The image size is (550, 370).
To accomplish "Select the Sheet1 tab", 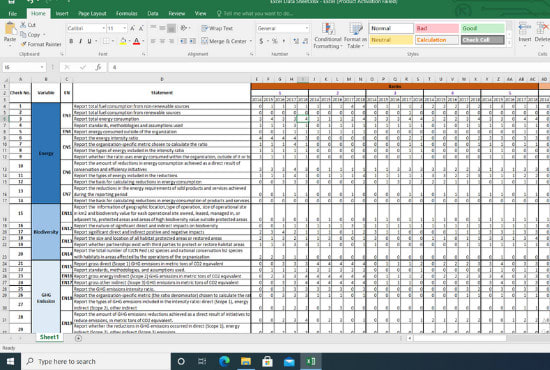I will [x=49, y=337].
